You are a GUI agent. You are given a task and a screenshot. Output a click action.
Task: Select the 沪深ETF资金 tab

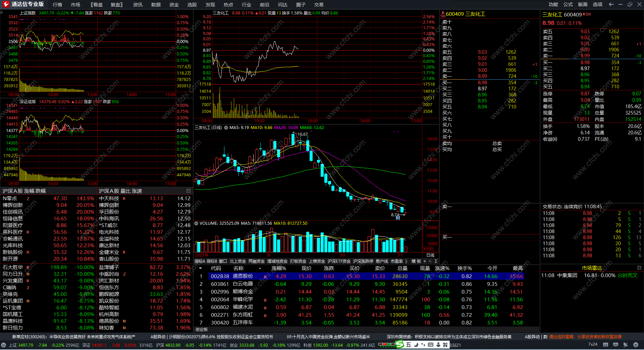point(339,261)
